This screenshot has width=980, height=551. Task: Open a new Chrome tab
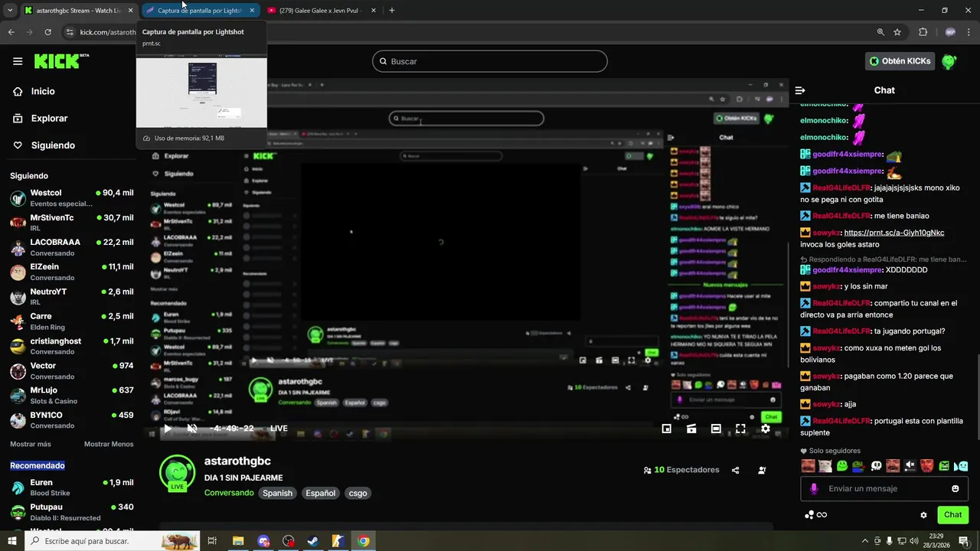[392, 11]
